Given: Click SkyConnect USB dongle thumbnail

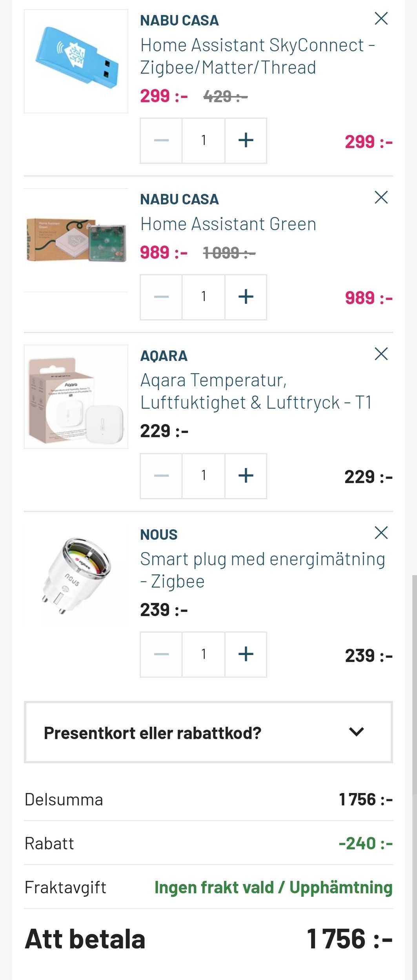Looking at the screenshot, I should pyautogui.click(x=76, y=61).
